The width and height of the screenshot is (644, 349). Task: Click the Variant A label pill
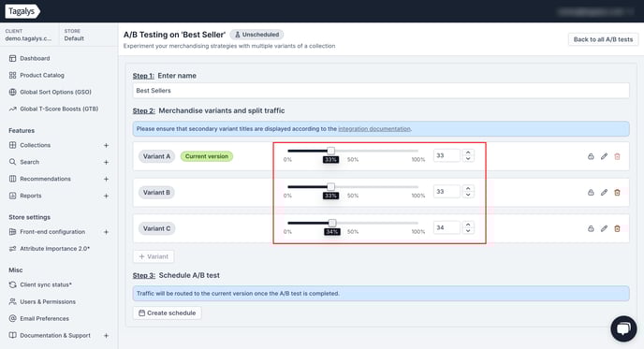tap(156, 156)
